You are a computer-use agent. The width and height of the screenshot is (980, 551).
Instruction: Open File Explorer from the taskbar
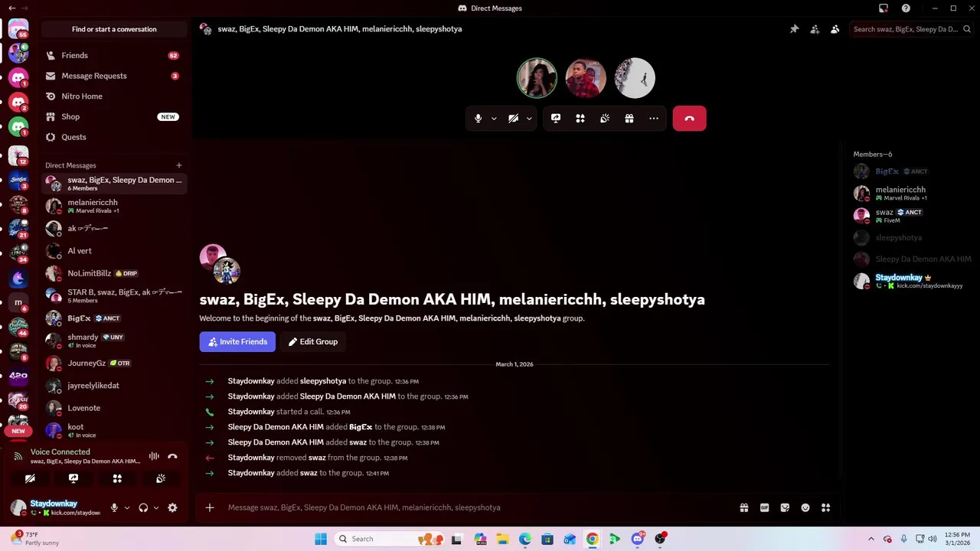coord(502,539)
